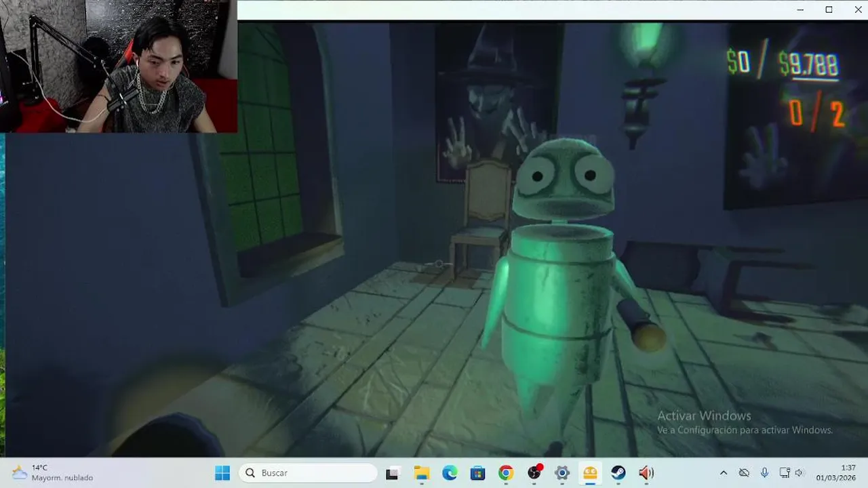This screenshot has width=868, height=488.
Task: Click the date 01/03/2026
Action: coord(836,478)
